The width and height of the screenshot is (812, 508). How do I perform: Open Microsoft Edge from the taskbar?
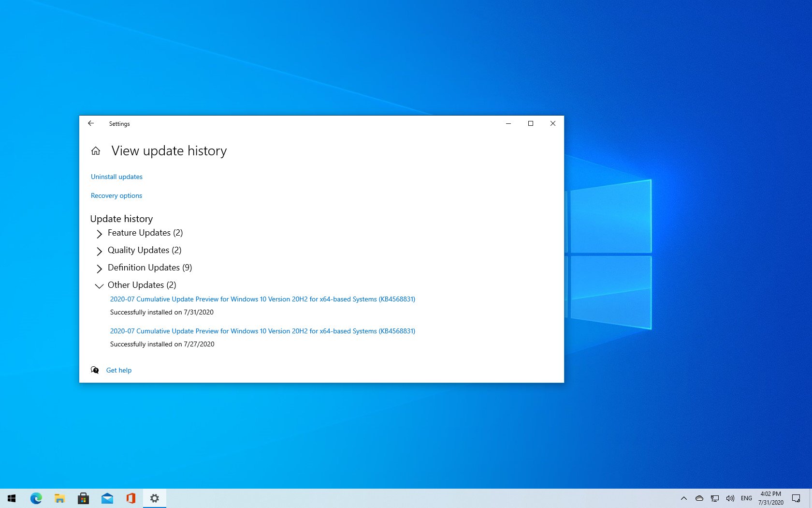36,498
